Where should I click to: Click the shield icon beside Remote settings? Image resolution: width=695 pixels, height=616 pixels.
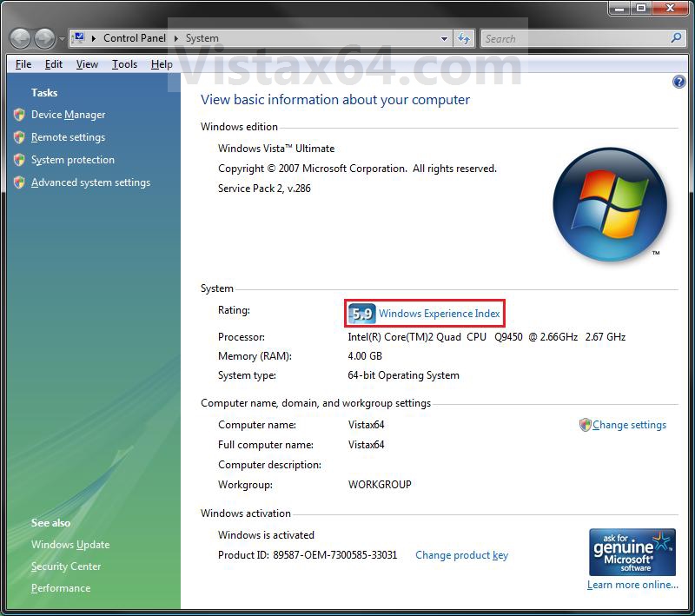click(19, 137)
